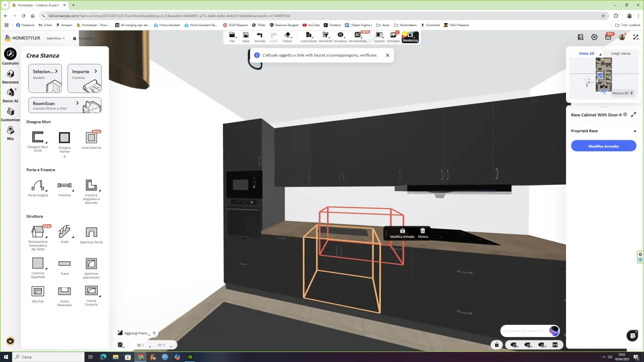Click the blue Modifica Armadio button

pos(604,146)
